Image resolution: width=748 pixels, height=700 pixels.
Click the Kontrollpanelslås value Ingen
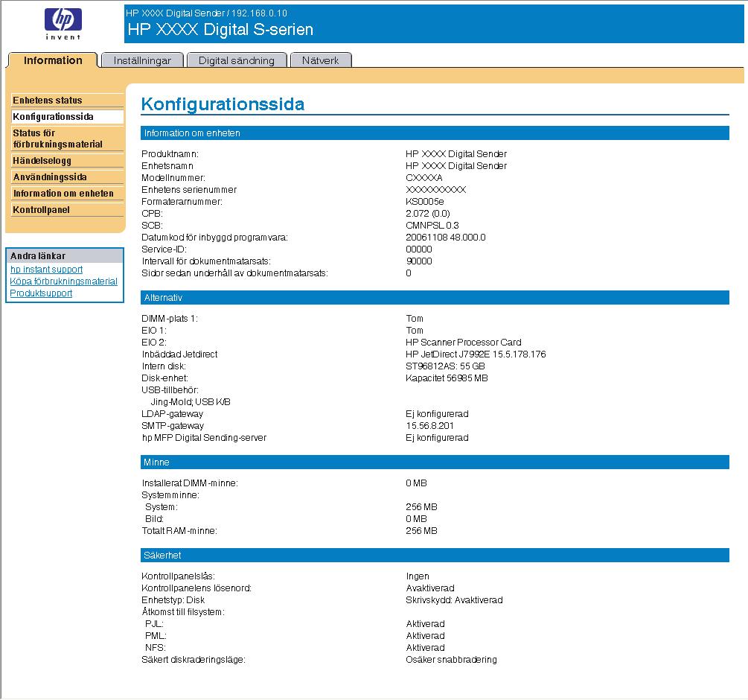click(418, 576)
